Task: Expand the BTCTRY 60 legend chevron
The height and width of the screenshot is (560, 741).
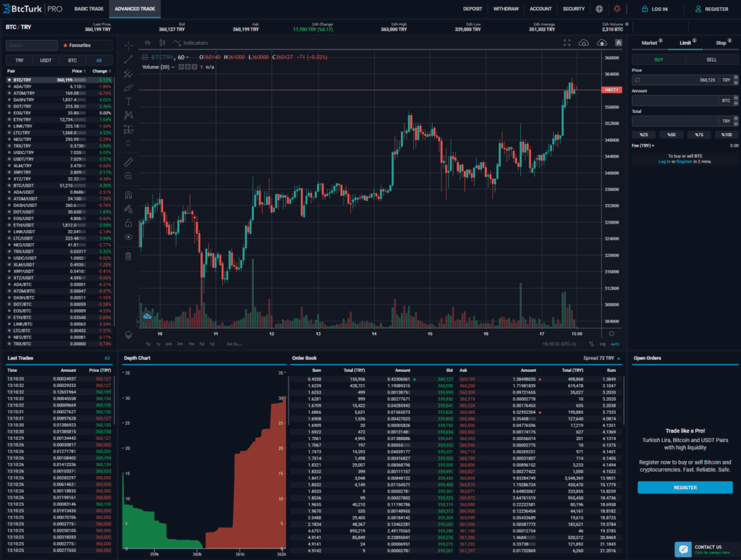Action: click(x=187, y=57)
